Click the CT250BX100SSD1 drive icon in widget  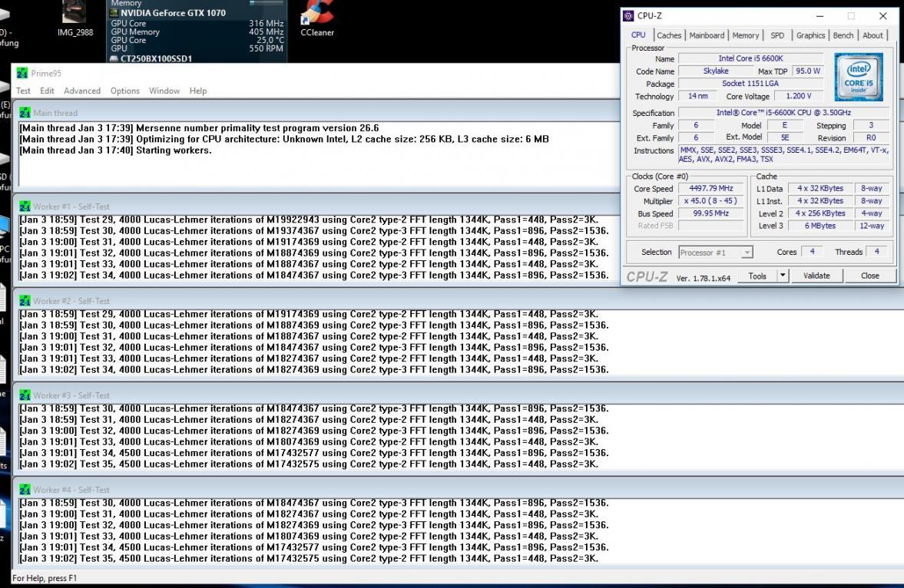pos(114,59)
